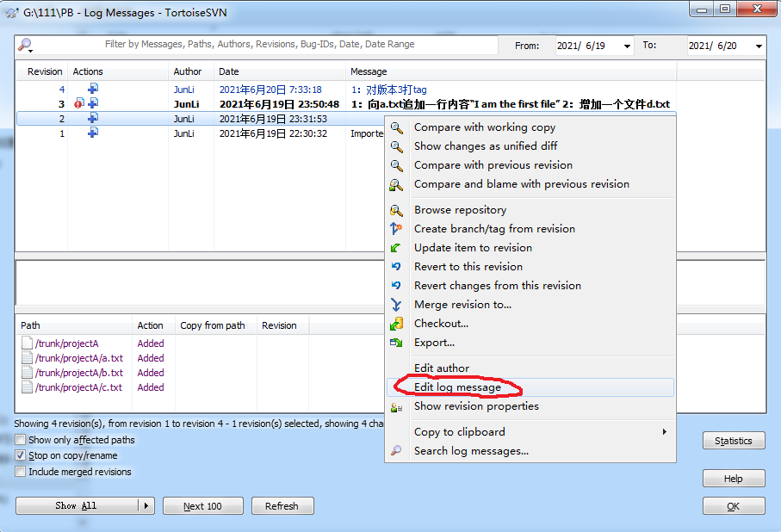The height and width of the screenshot is (532, 781).
Task: Click the Checkout icon
Action: click(x=396, y=324)
